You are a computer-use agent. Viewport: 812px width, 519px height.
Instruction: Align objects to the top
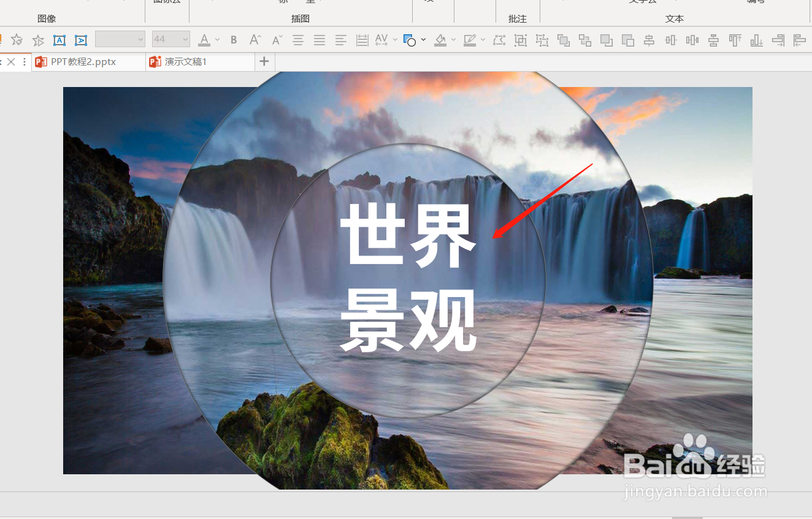point(735,40)
